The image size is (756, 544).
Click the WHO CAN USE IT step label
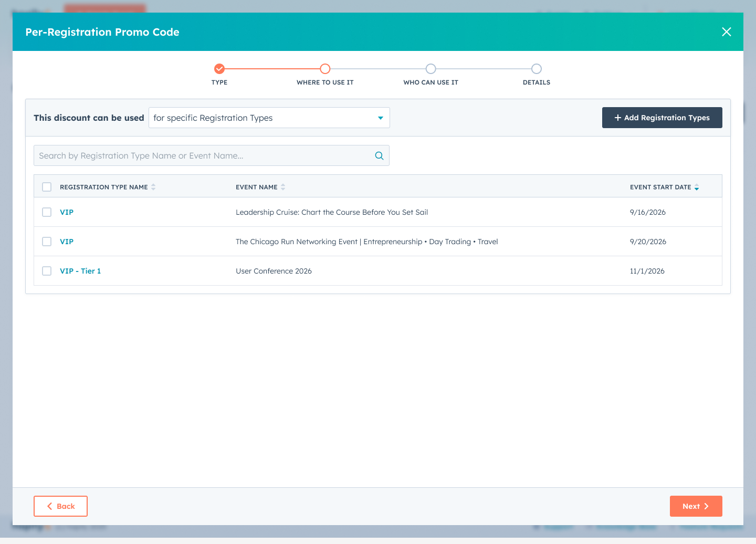pos(430,82)
